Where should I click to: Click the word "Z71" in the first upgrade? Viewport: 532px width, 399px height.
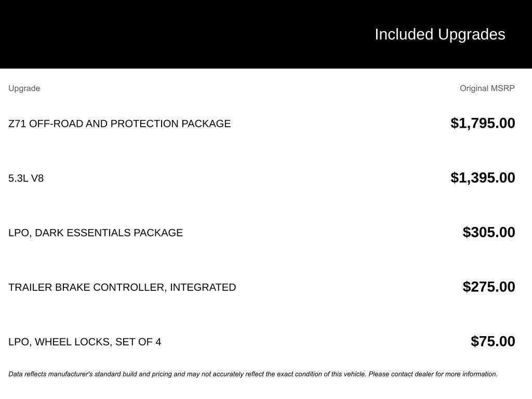pyautogui.click(x=17, y=124)
